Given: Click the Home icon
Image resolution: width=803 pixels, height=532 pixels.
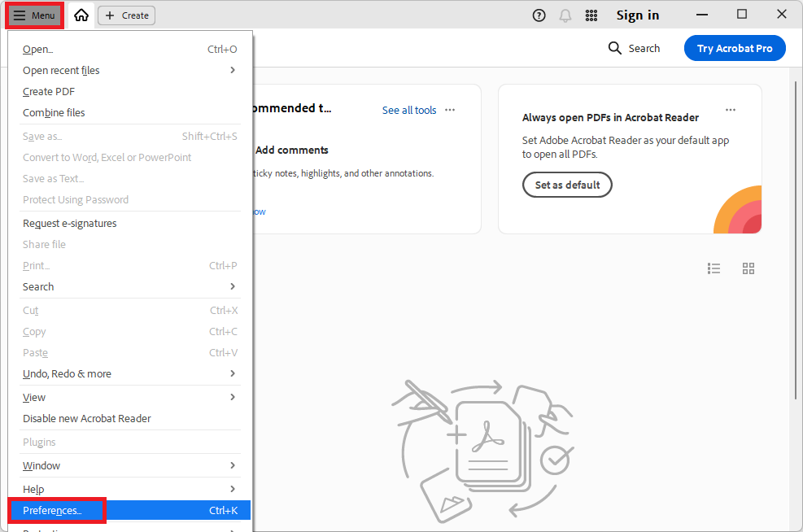Looking at the screenshot, I should (x=81, y=15).
